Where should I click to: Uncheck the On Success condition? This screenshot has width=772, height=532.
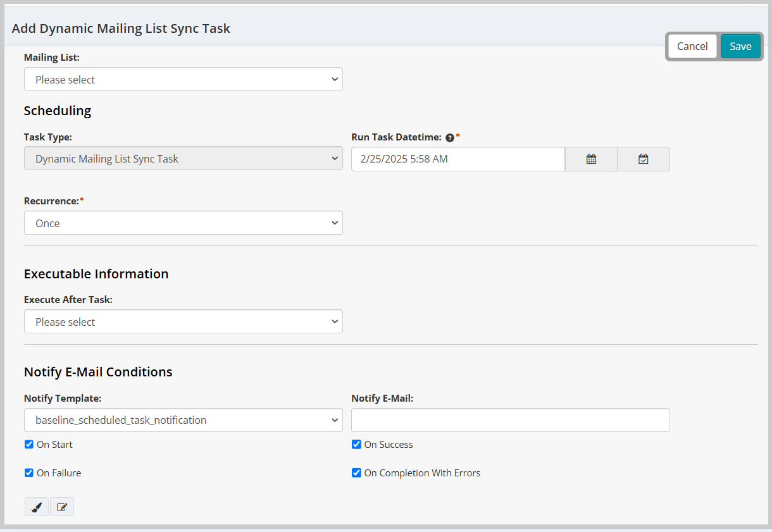(x=356, y=444)
